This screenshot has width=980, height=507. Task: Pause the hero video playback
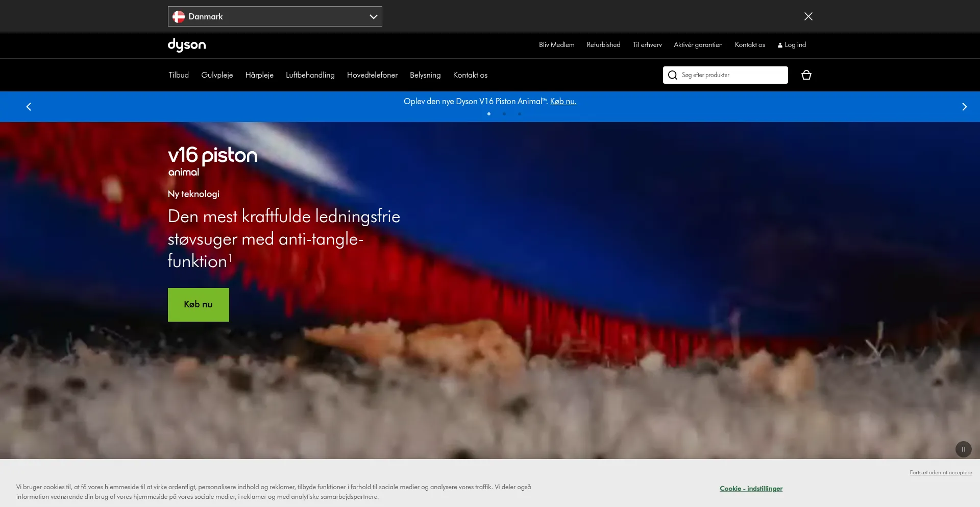(964, 449)
